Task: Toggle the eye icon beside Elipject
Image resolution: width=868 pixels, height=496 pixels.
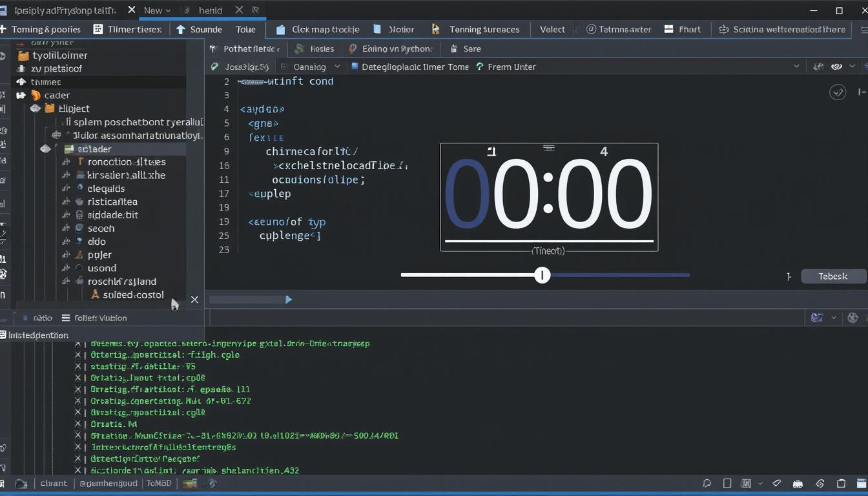Action: (36, 108)
